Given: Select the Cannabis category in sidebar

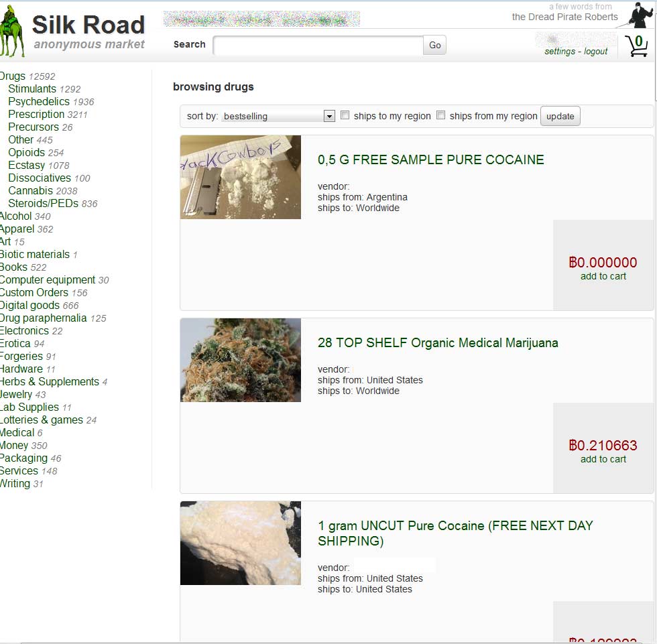Looking at the screenshot, I should pos(31,190).
